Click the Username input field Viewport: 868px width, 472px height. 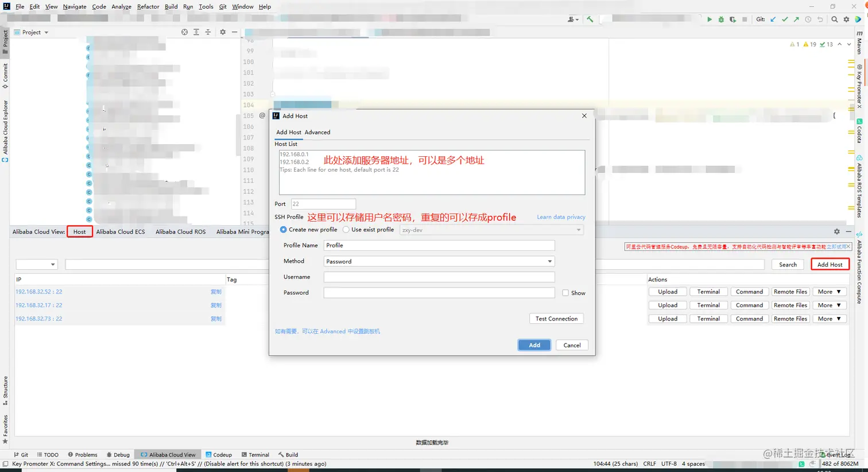[x=439, y=277]
